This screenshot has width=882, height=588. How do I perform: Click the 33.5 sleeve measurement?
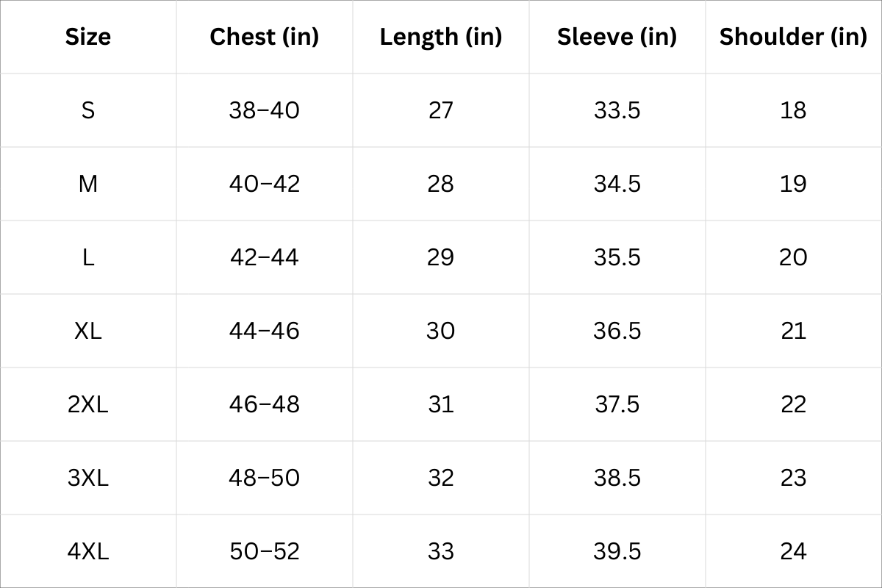coord(617,110)
